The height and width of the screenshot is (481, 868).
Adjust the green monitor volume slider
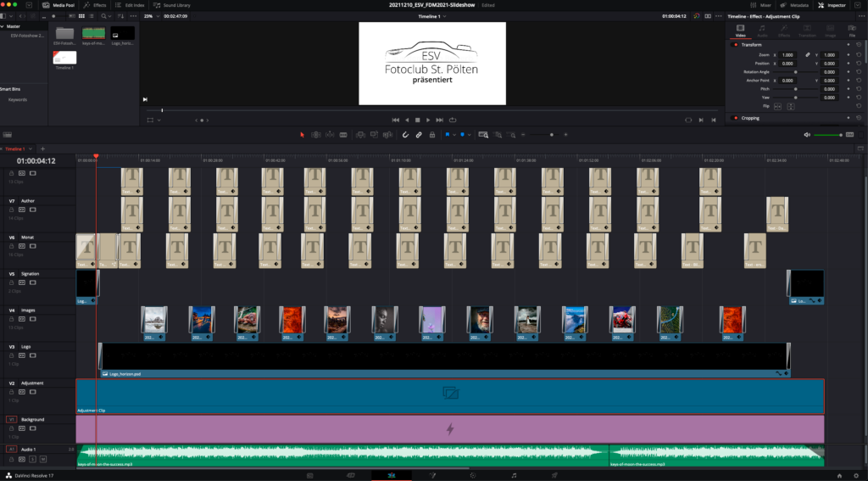click(828, 135)
